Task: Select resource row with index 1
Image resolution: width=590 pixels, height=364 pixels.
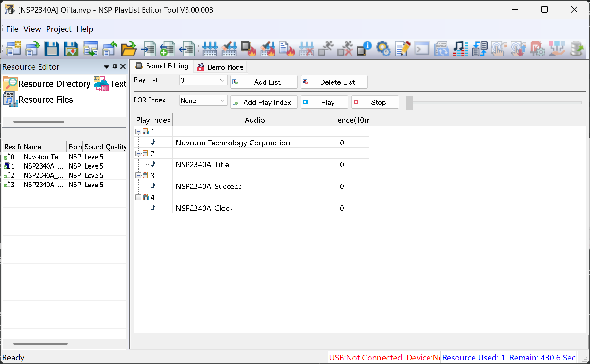Action: (64, 166)
